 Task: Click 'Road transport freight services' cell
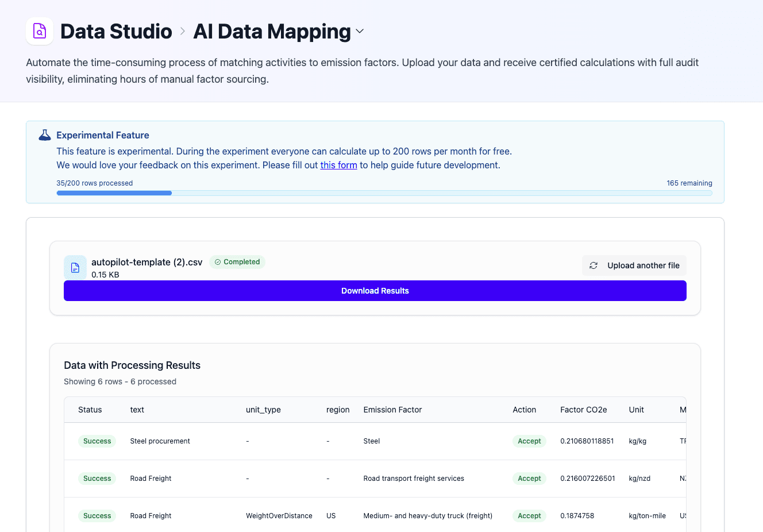[414, 479]
